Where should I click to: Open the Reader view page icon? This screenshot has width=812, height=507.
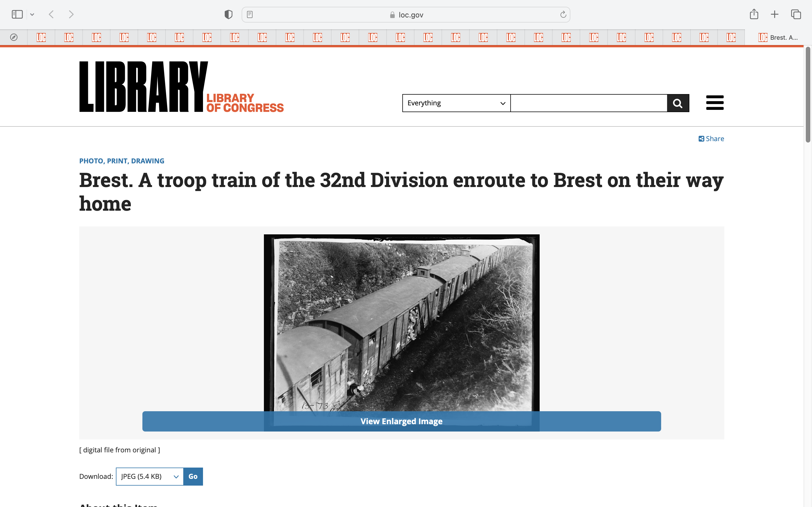click(250, 14)
